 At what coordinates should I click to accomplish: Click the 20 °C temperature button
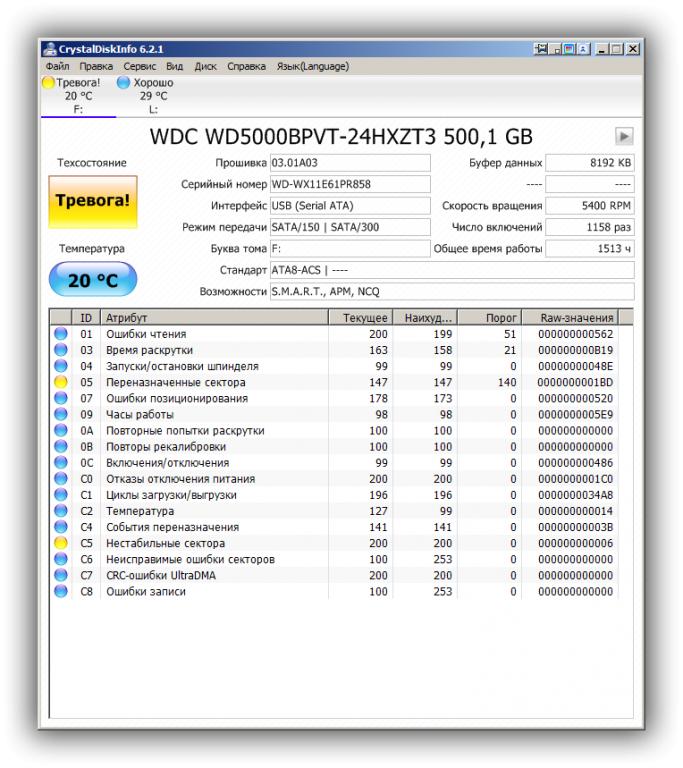click(93, 279)
